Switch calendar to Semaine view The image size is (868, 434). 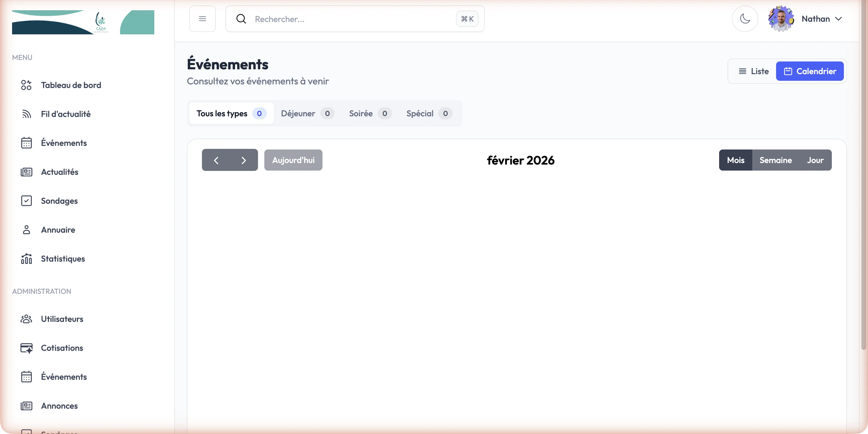[x=775, y=160]
